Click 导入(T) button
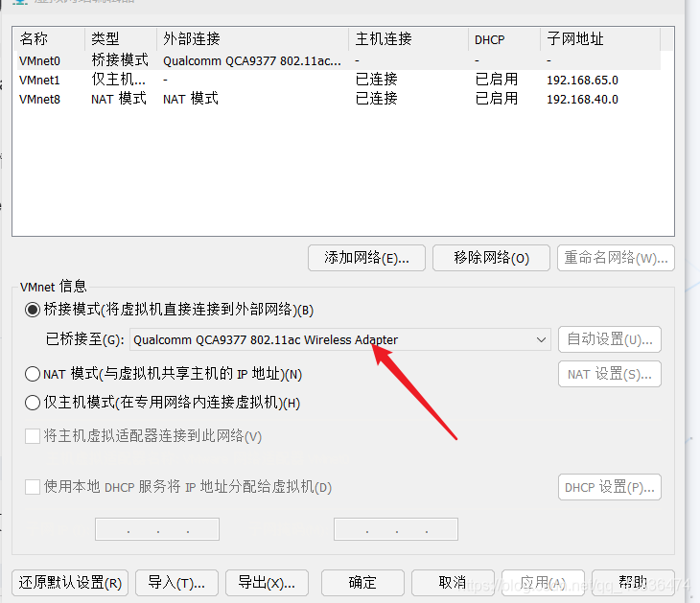 point(176,583)
